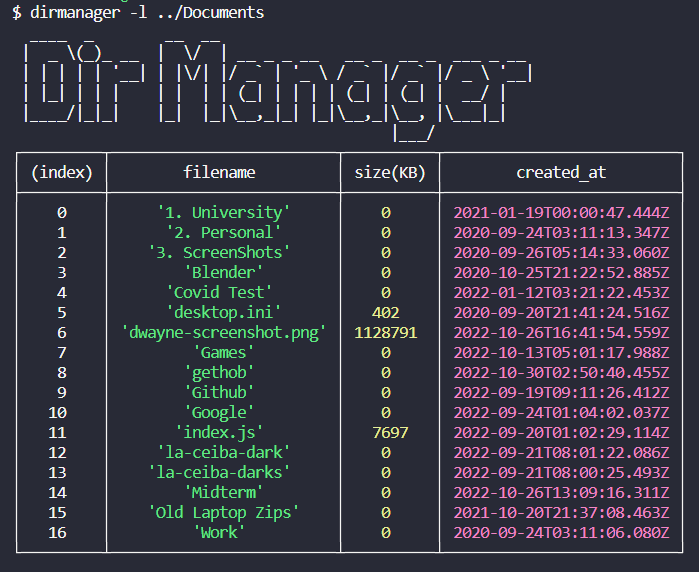Click the 'gethob' filename entry
This screenshot has height=572, width=699.
pos(219,373)
